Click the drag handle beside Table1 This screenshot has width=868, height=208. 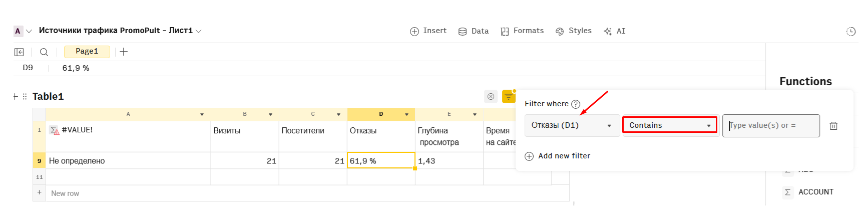click(x=25, y=97)
